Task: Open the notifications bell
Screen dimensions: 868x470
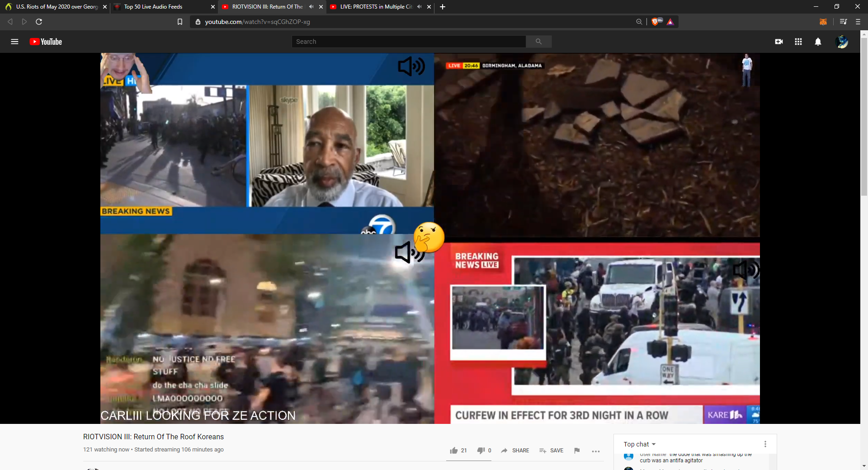Action: pos(818,42)
